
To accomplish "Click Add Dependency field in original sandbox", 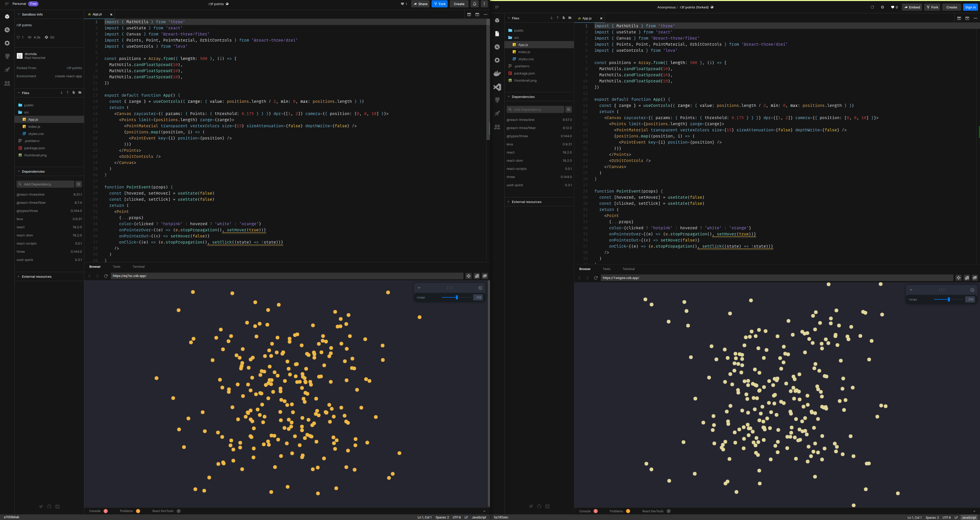I will (x=45, y=184).
